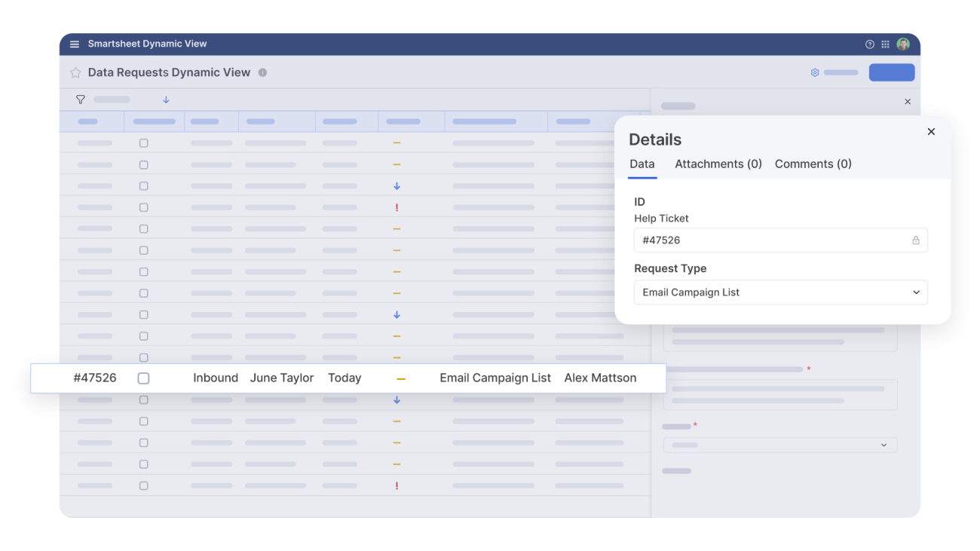Image resolution: width=980 pixels, height=551 pixels.
Task: Click the blue primary button in the header
Action: tap(891, 72)
